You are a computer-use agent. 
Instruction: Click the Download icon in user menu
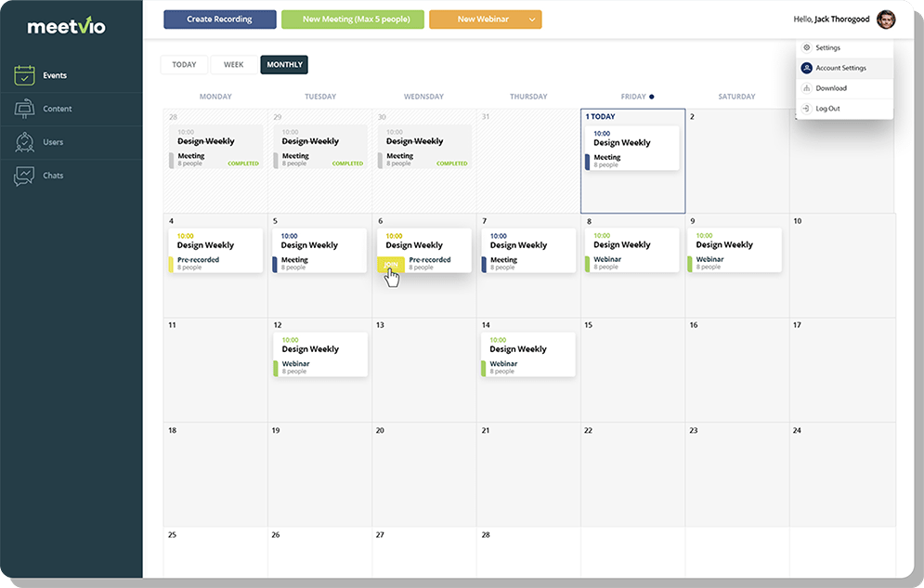click(x=806, y=88)
